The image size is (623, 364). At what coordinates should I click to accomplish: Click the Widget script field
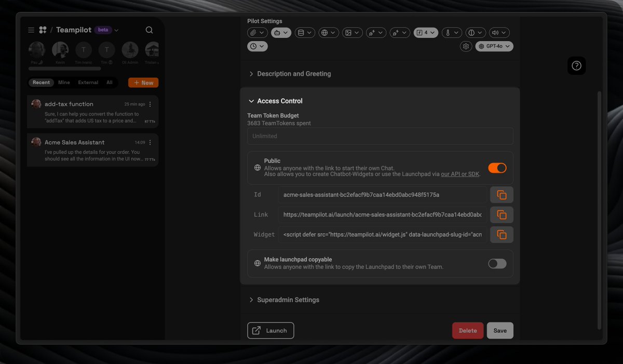(x=383, y=234)
